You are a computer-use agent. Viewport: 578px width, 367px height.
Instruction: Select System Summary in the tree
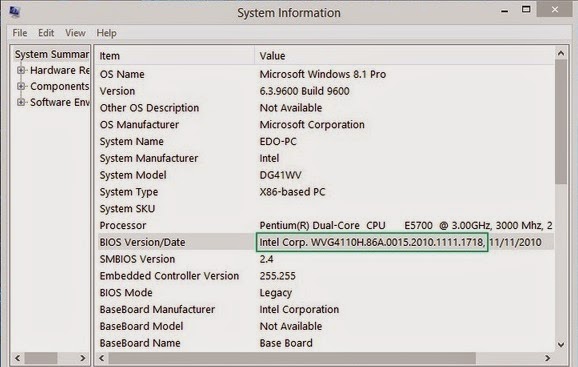tap(52, 54)
